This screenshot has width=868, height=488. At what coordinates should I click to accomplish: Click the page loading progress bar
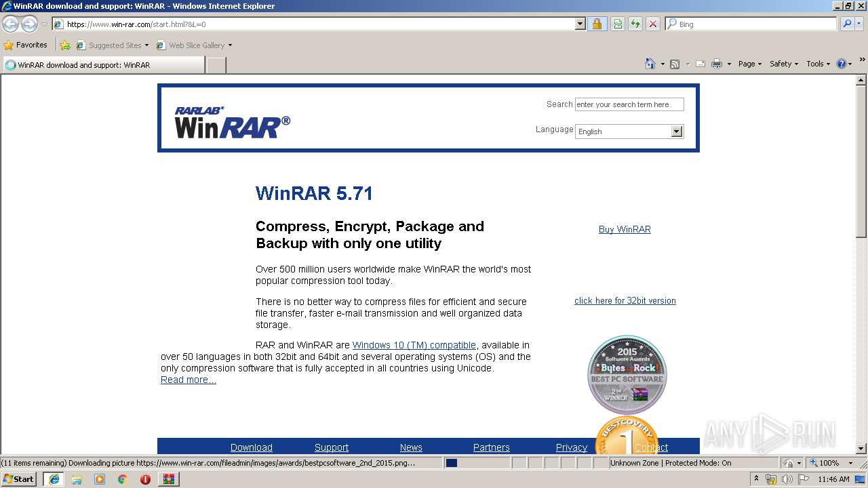(477, 463)
